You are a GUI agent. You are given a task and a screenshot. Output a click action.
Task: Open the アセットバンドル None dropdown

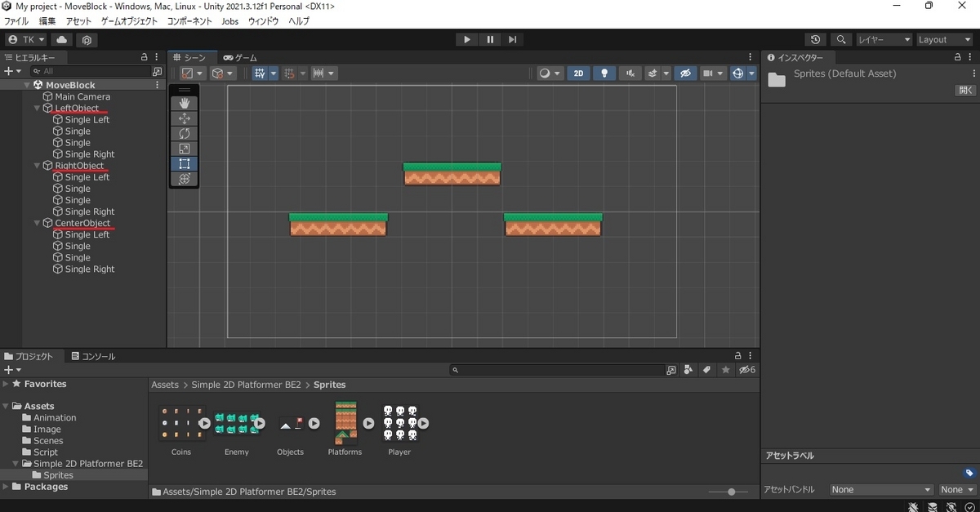881,490
